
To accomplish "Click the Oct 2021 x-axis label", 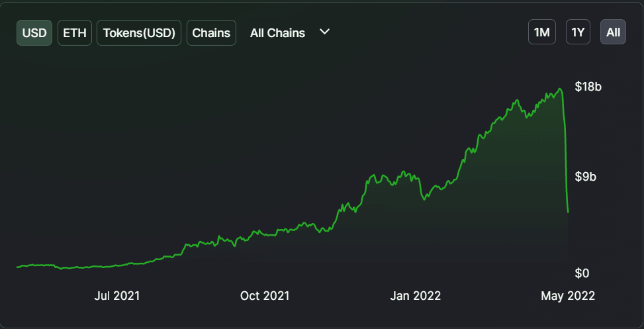I will [265, 296].
